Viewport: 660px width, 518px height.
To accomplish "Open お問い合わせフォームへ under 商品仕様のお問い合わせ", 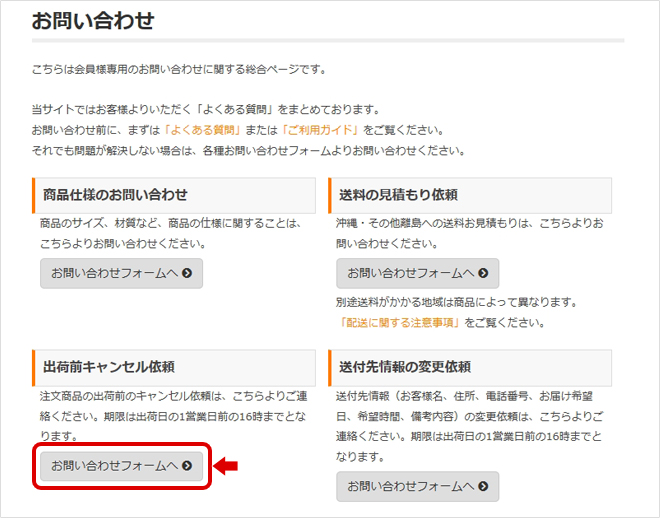I will 121,273.
